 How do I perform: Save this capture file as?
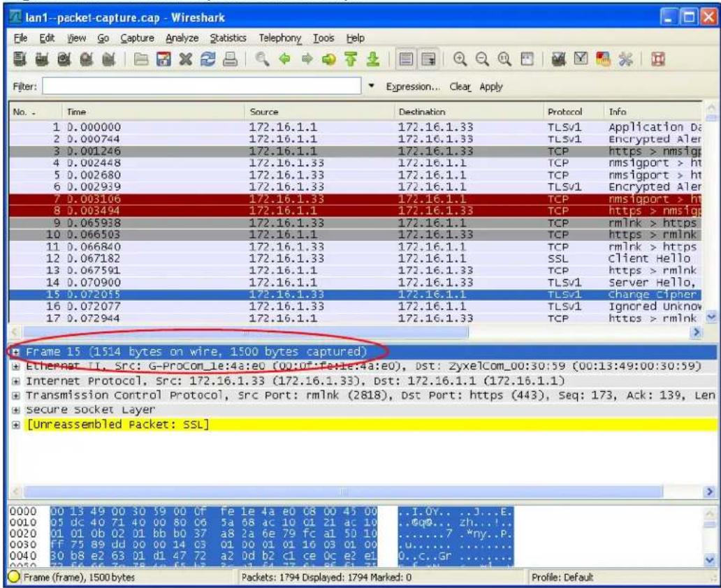click(163, 59)
